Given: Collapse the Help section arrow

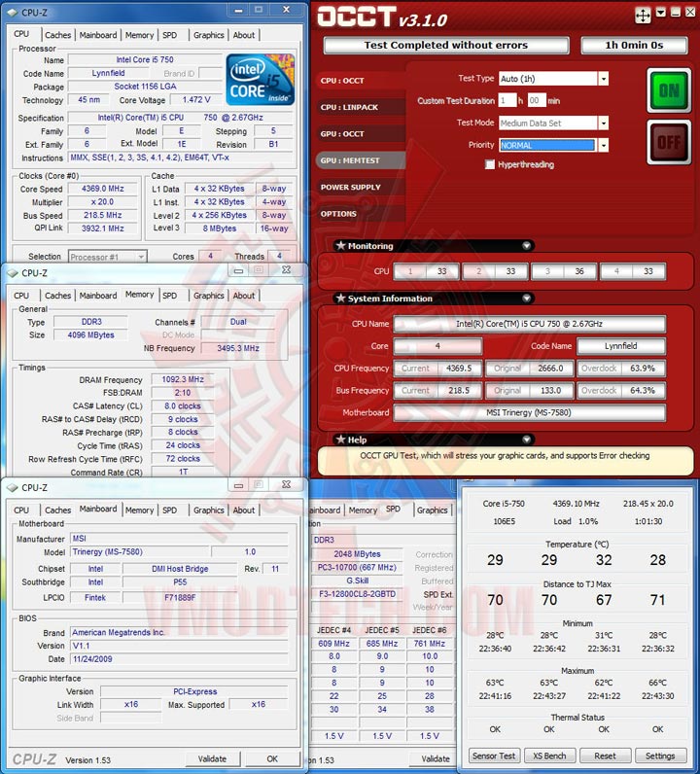Looking at the screenshot, I should (527, 440).
